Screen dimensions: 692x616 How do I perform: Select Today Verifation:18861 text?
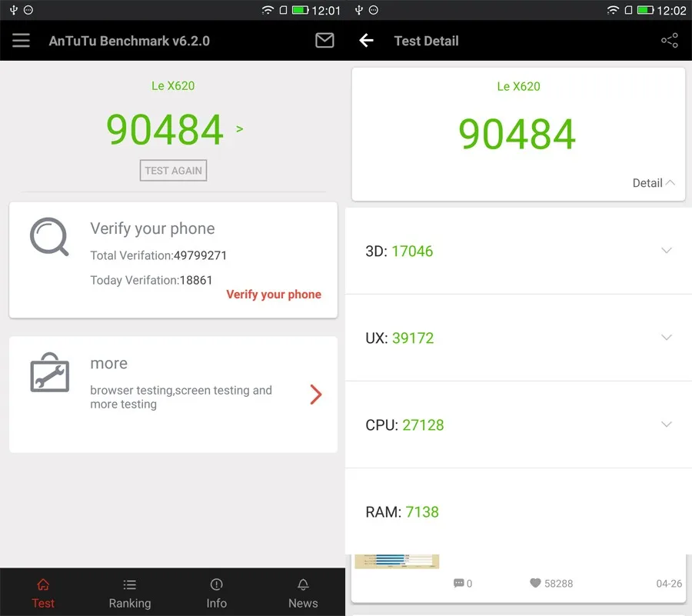tap(151, 280)
